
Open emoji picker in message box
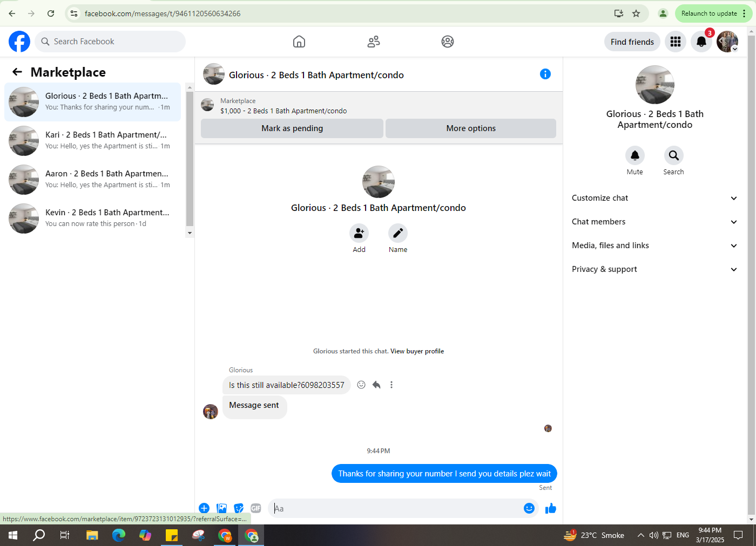[529, 508]
